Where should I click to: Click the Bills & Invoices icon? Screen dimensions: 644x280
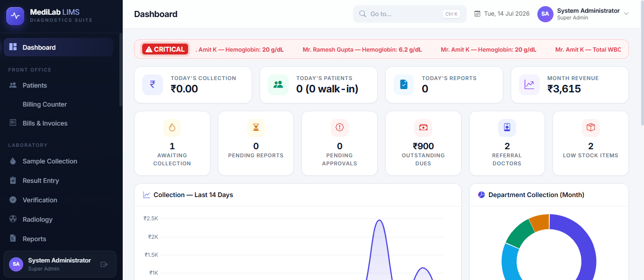13,123
